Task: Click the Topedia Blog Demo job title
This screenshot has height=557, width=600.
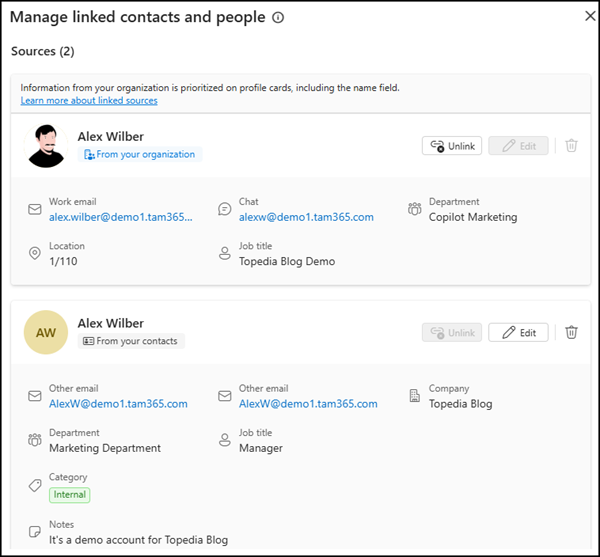Action: [x=287, y=261]
